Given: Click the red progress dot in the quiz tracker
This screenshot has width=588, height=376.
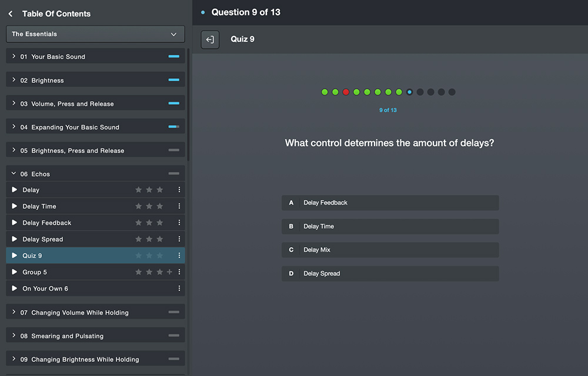Looking at the screenshot, I should 346,92.
